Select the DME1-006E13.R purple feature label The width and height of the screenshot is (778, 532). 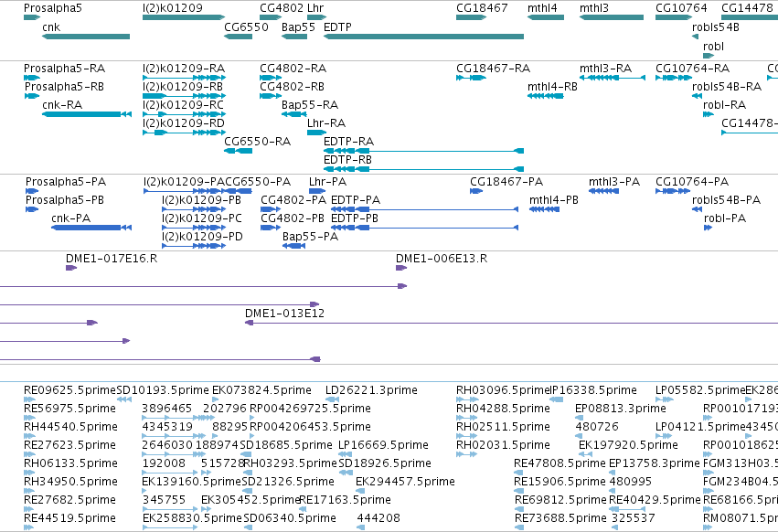pyautogui.click(x=442, y=259)
